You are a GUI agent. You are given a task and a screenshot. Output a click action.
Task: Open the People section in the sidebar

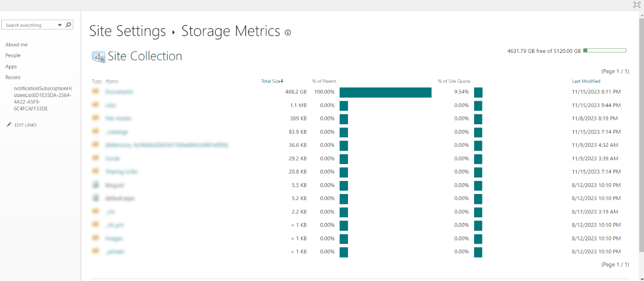click(13, 55)
